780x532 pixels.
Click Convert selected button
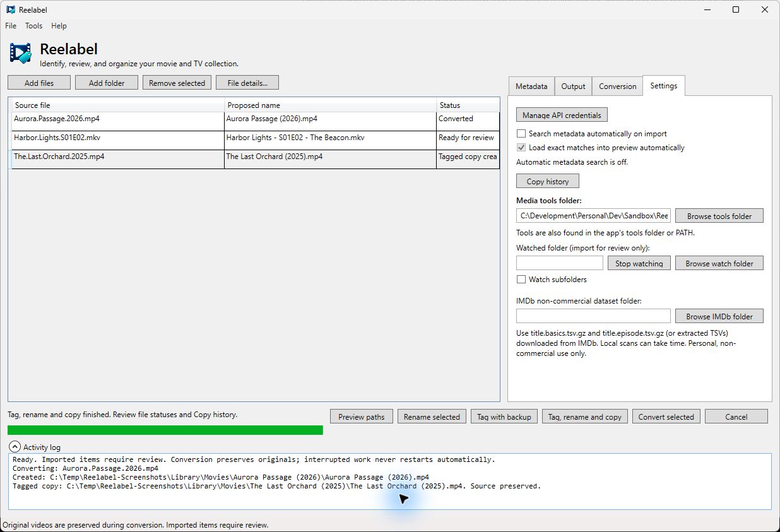click(x=666, y=417)
